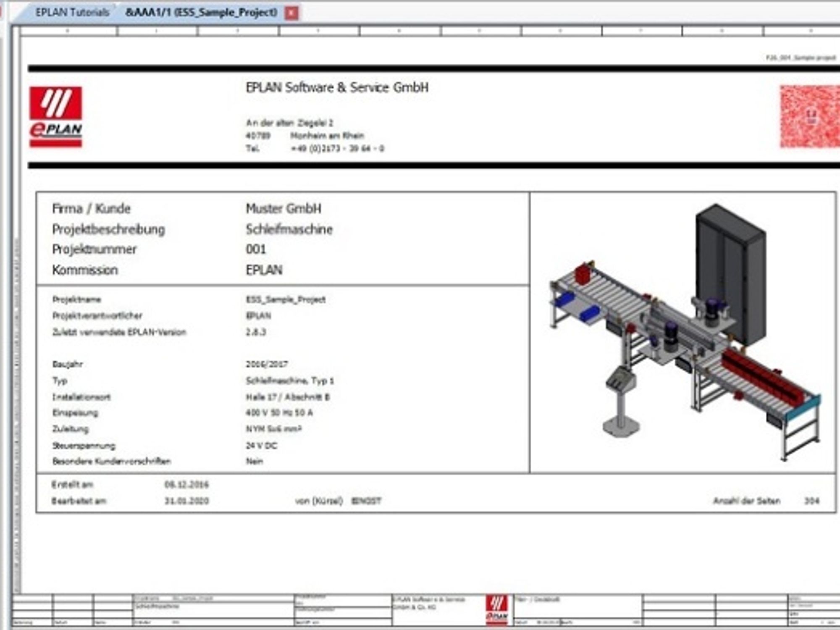Select the label 'Besondere Kundenvorschriften'
This screenshot has width=840, height=630.
(111, 461)
